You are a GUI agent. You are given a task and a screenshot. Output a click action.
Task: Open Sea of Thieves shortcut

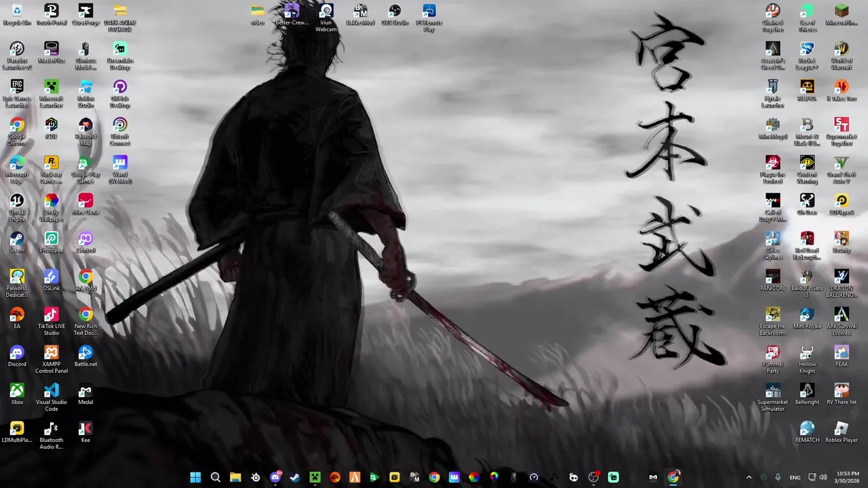pos(807,18)
